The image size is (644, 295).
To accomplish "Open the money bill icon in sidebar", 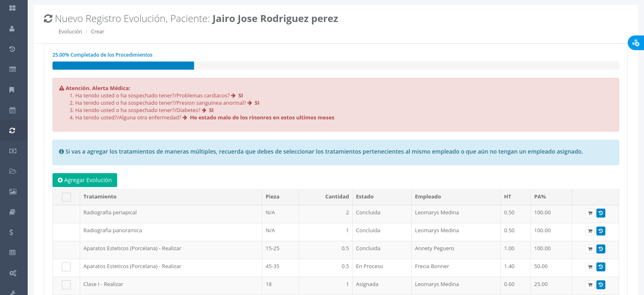I will coord(13,151).
